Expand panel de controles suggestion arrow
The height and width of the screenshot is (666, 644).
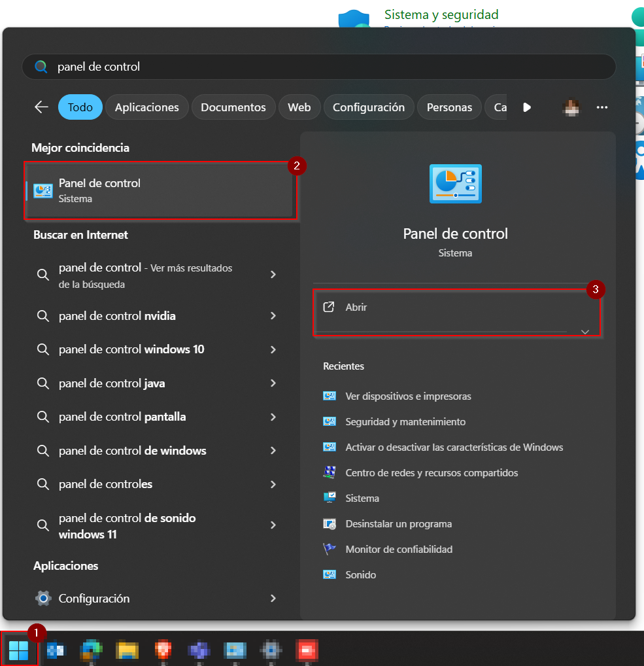point(273,484)
